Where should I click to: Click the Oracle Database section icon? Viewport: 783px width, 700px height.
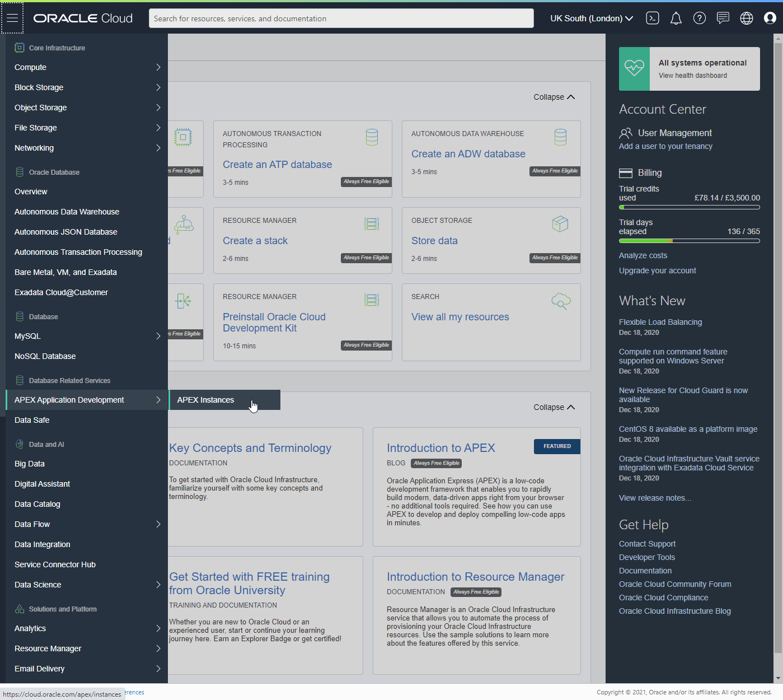click(20, 172)
